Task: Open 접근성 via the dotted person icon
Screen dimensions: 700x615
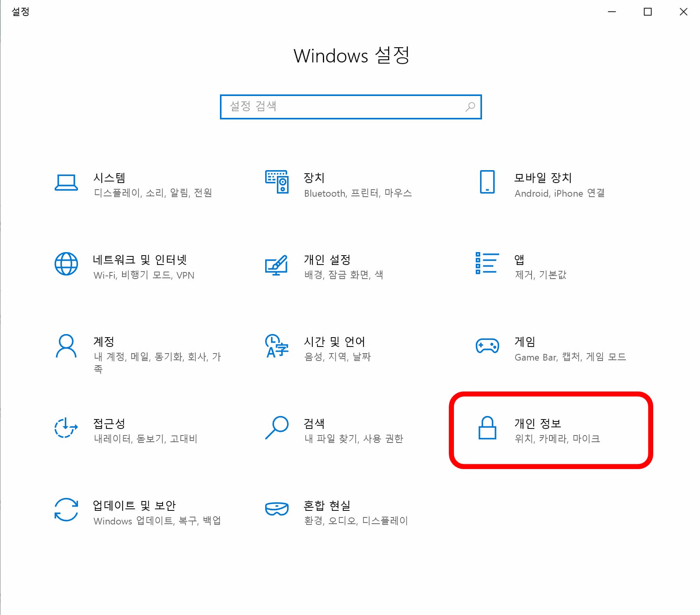Action: pos(66,428)
